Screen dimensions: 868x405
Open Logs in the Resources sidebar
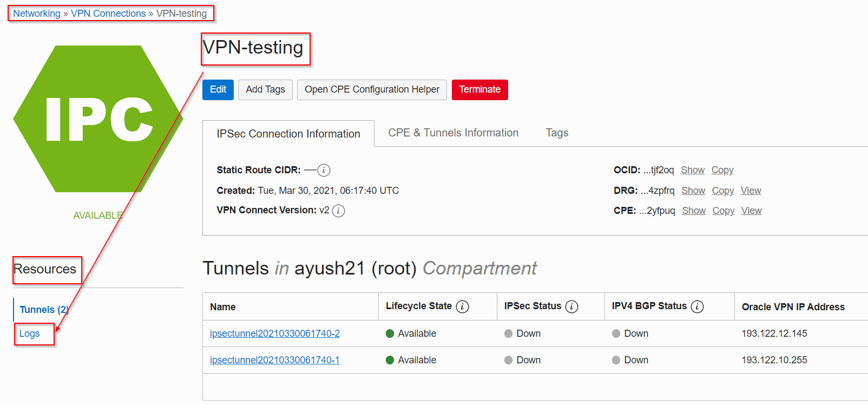click(30, 334)
